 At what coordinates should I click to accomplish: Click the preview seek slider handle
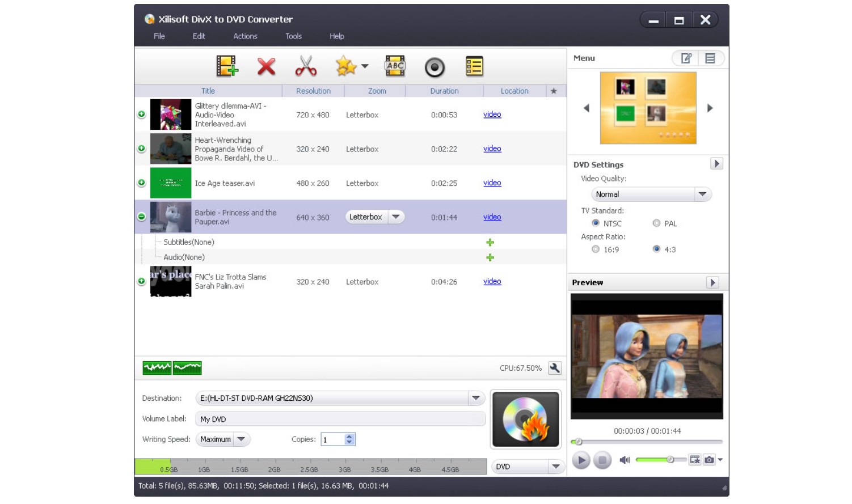(x=578, y=442)
